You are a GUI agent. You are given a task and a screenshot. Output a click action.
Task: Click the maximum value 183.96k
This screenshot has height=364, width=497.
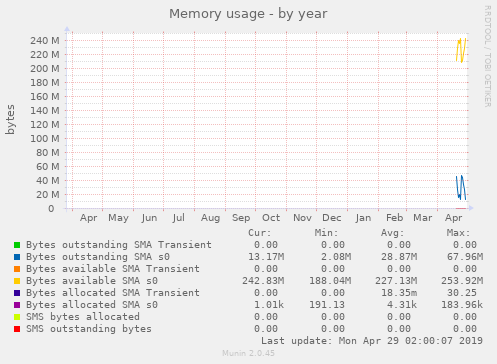point(462,305)
